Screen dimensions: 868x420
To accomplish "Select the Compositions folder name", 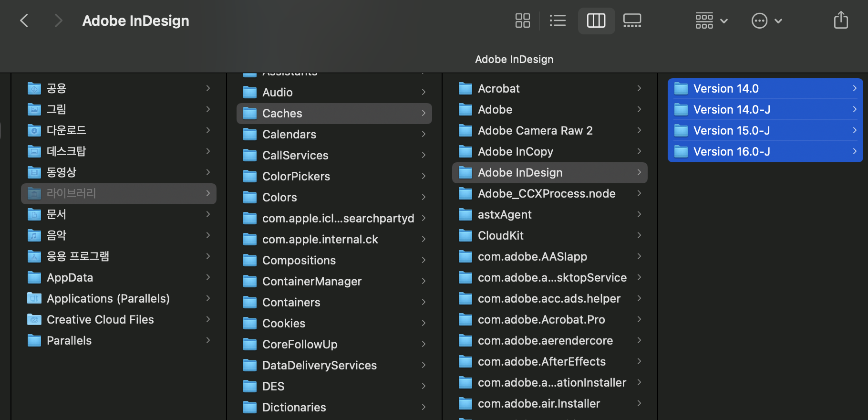I will click(x=299, y=260).
